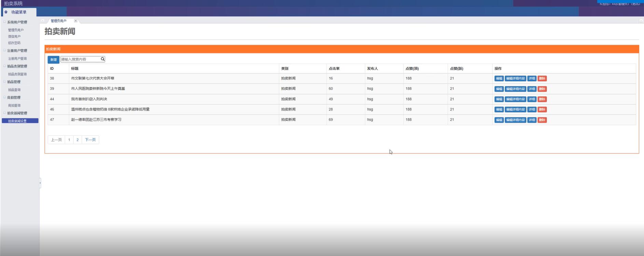Click the 新增 button
The height and width of the screenshot is (256, 644).
pyautogui.click(x=53, y=59)
